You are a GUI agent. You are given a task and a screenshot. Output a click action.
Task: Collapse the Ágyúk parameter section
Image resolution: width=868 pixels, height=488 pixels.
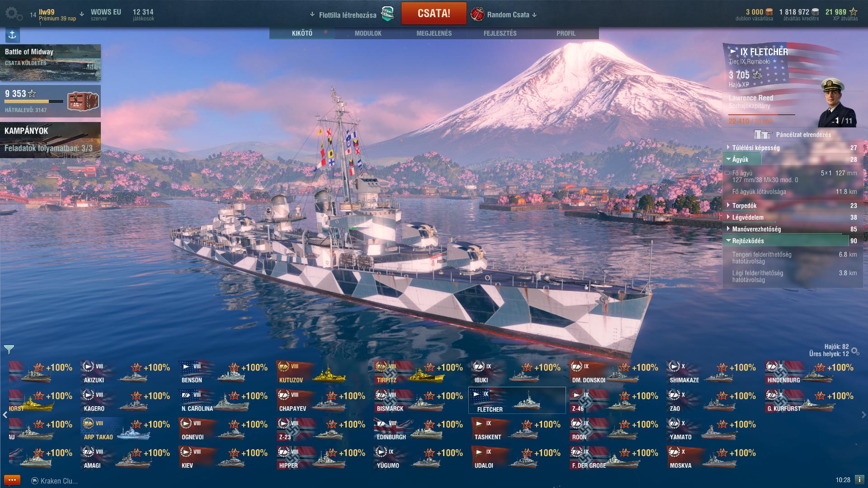(x=792, y=160)
